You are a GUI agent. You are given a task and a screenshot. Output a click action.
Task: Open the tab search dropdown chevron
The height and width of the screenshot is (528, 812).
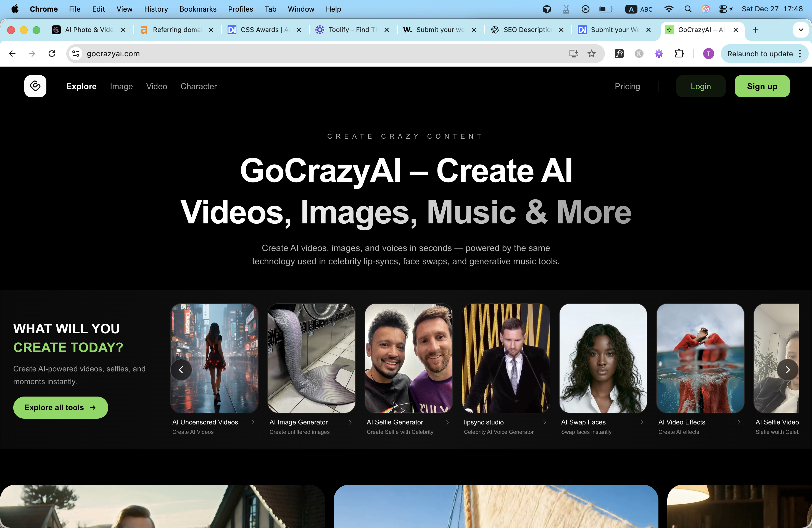pos(800,30)
